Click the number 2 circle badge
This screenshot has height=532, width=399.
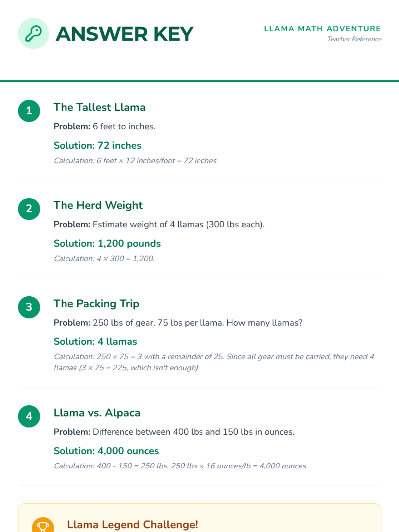click(29, 209)
